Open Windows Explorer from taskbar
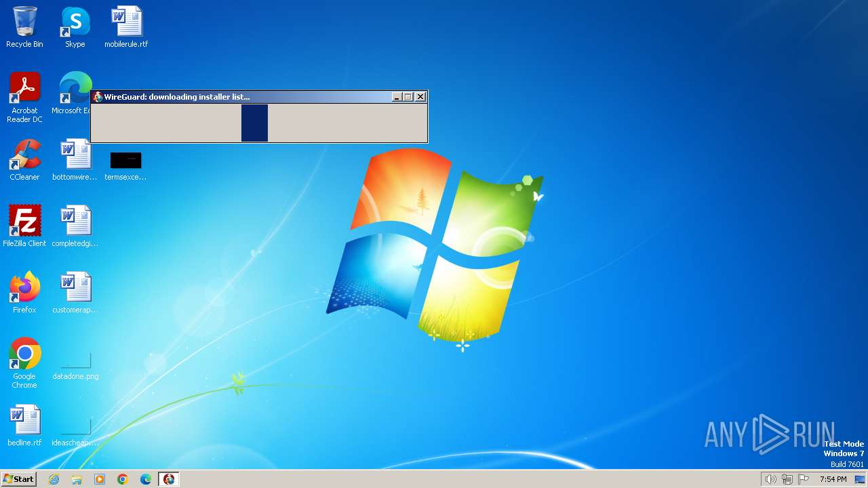868x488 pixels. pyautogui.click(x=77, y=479)
